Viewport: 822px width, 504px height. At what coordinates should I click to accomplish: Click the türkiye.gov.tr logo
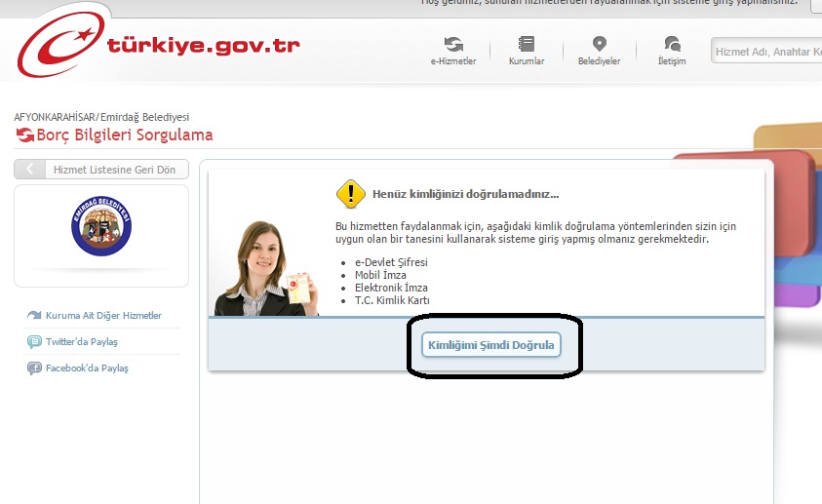click(x=160, y=46)
